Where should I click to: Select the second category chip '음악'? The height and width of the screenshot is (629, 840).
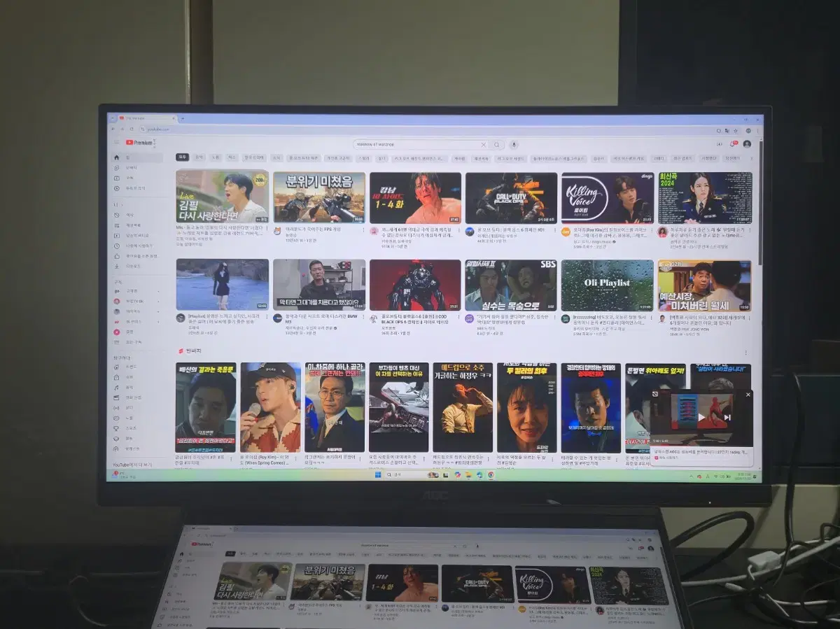199,158
